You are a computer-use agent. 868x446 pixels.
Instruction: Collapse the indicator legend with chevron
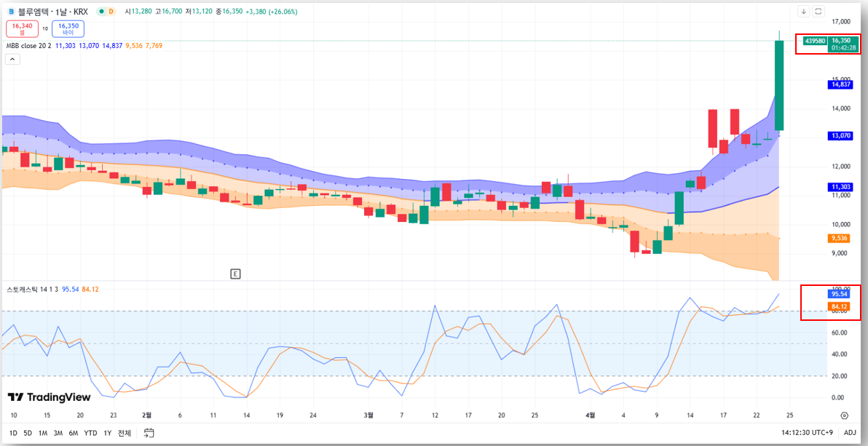(12, 60)
